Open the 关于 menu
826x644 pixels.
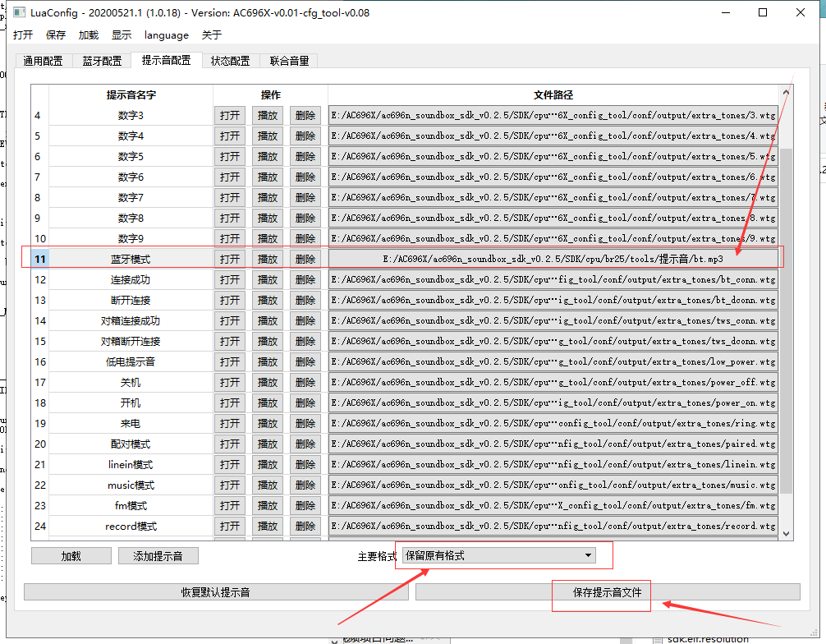212,34
